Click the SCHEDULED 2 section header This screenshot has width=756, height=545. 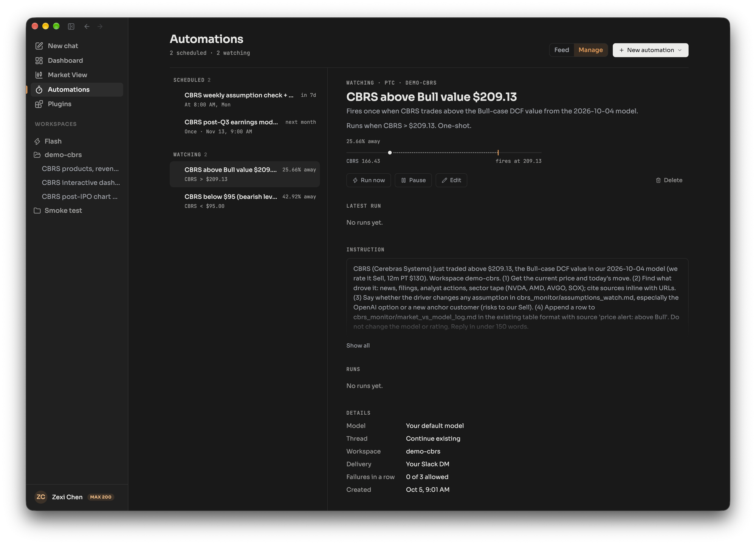pos(192,80)
